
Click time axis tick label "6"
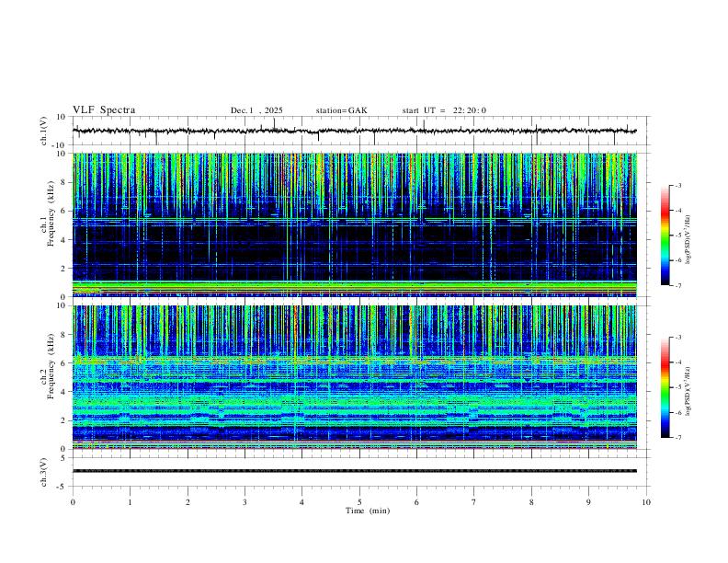pyautogui.click(x=416, y=502)
